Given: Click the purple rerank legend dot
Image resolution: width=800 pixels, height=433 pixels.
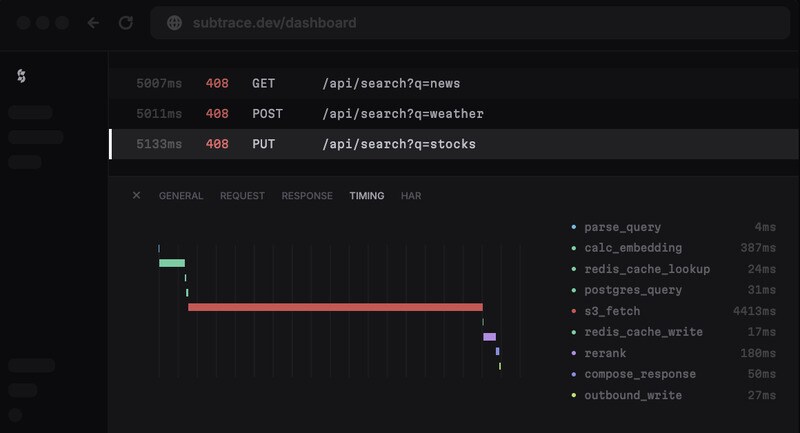Looking at the screenshot, I should [x=573, y=353].
